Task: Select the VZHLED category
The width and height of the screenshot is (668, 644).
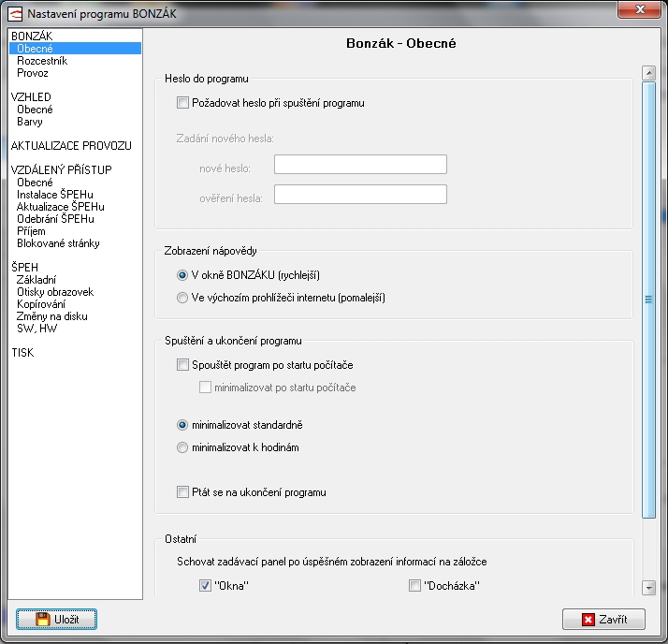Action: (31, 97)
